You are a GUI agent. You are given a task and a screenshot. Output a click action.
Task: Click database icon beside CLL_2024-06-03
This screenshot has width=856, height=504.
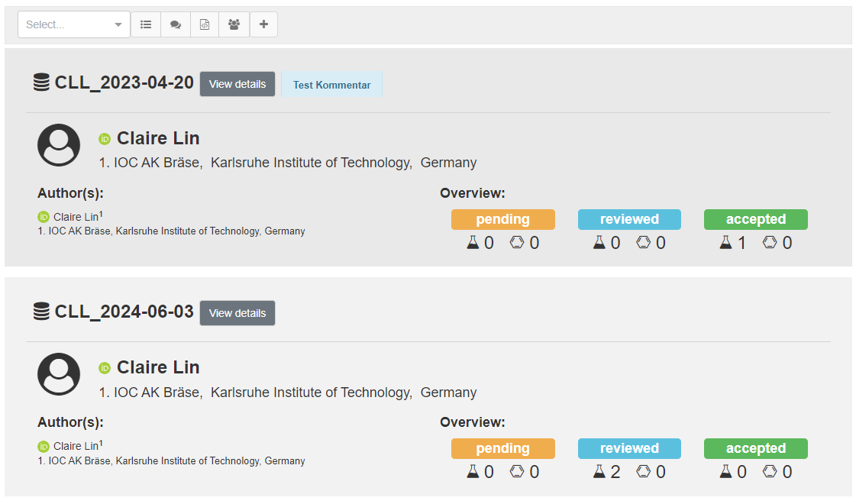click(41, 312)
